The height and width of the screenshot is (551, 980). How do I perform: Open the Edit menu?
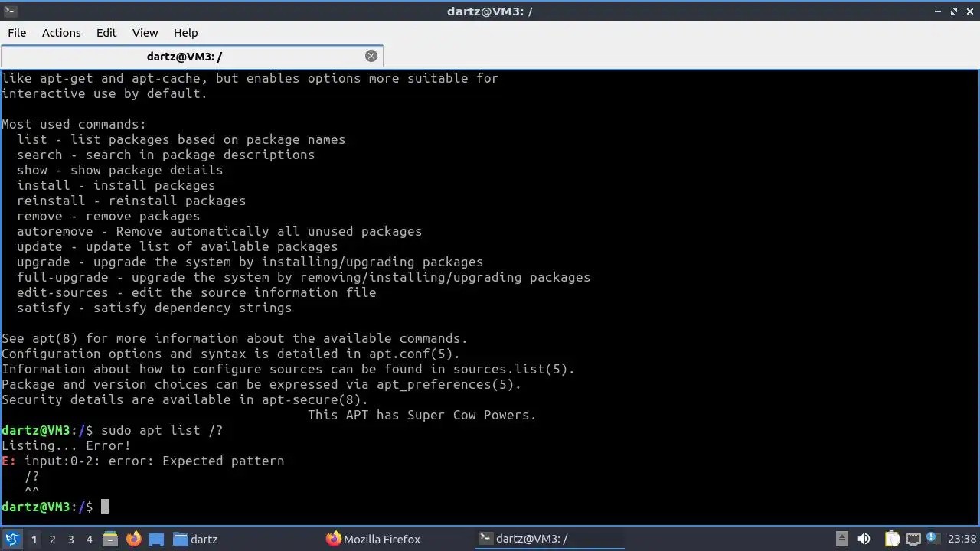pos(106,33)
